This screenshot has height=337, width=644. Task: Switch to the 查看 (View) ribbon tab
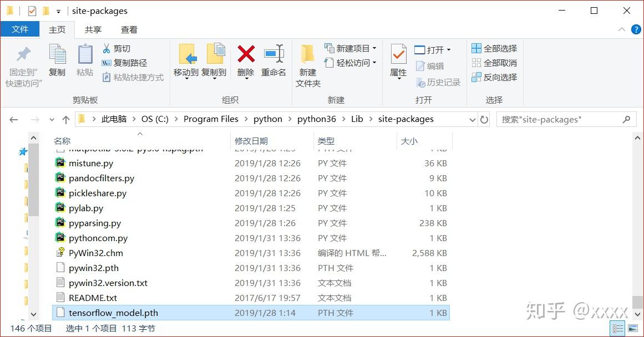click(128, 29)
